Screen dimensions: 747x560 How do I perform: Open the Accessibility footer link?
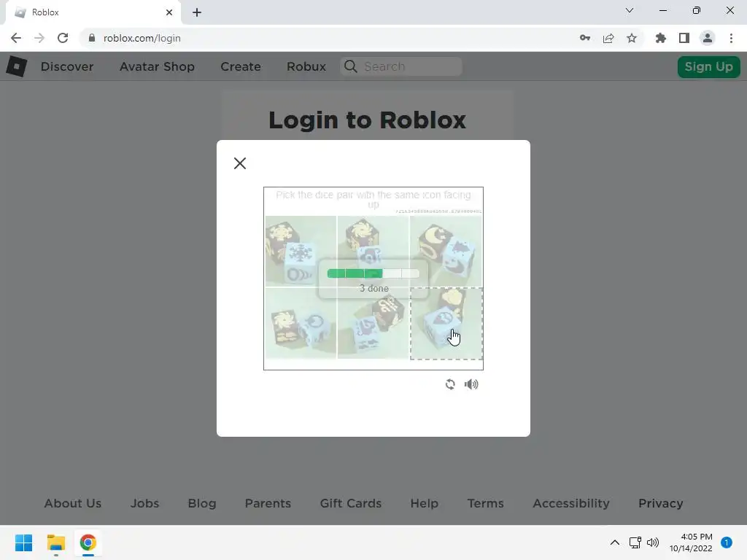point(571,503)
